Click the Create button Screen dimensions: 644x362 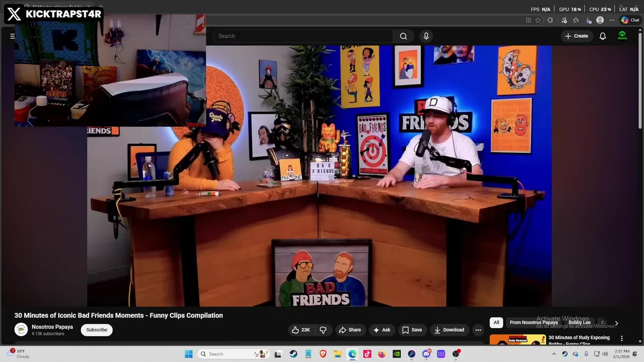coord(576,36)
